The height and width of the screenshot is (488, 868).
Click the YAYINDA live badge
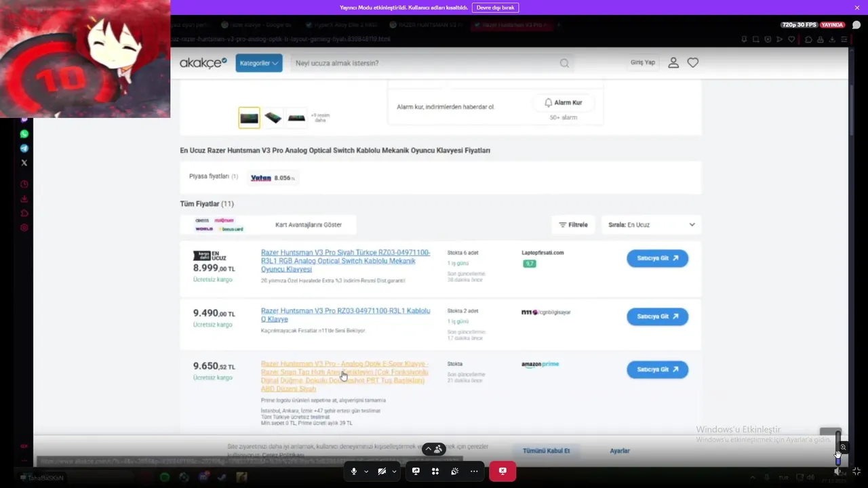[x=832, y=25]
